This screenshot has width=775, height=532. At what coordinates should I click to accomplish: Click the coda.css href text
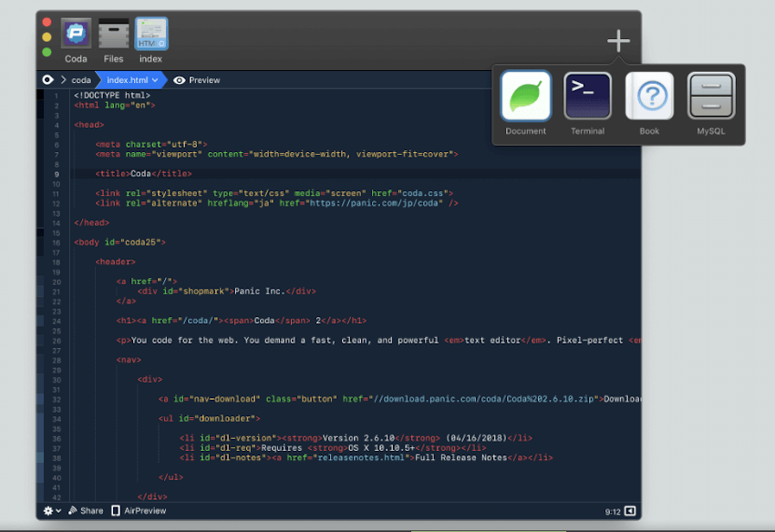click(422, 193)
